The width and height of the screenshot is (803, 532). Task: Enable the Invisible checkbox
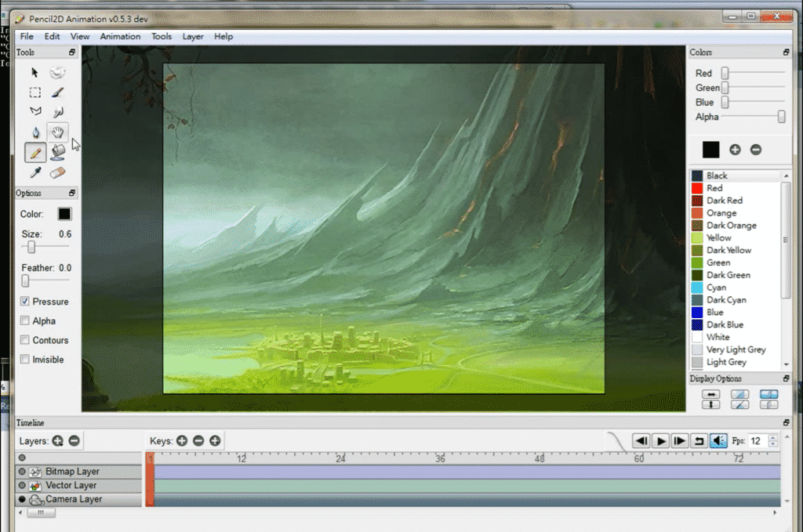(24, 359)
